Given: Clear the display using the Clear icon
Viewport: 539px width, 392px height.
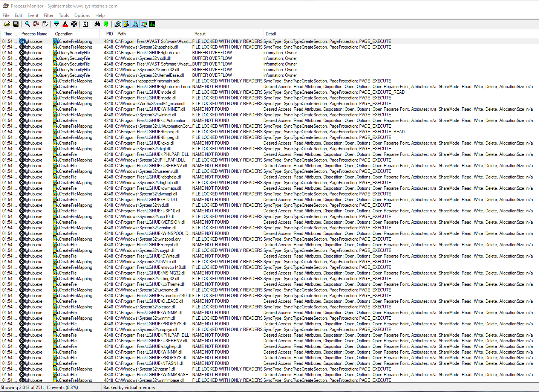Looking at the screenshot, I should point(45,24).
